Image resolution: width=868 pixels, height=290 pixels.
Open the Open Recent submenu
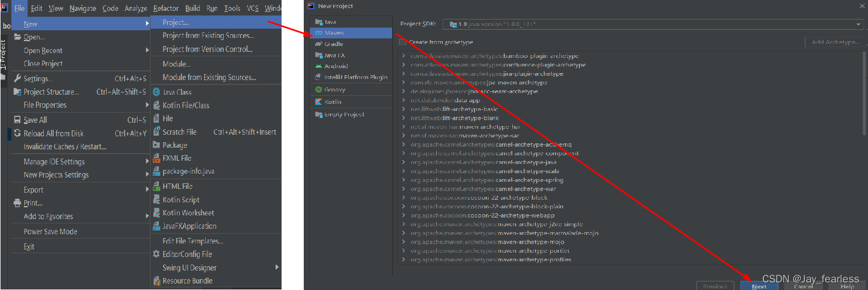[x=81, y=50]
